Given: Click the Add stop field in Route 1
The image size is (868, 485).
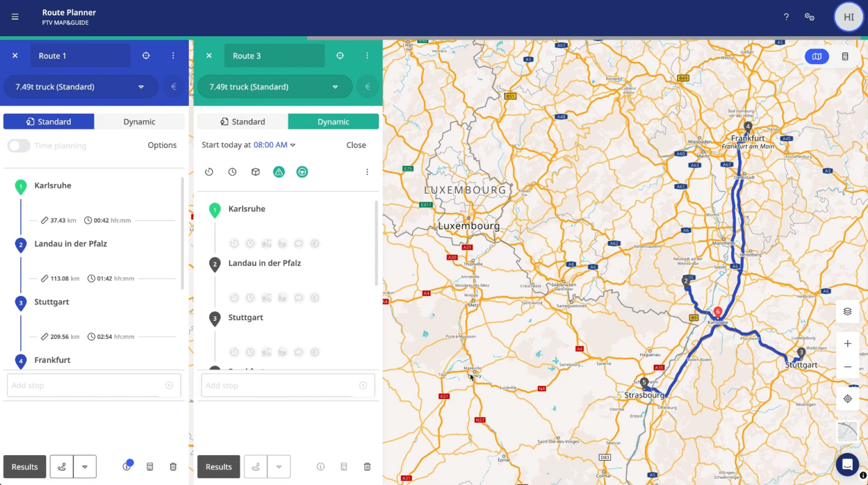Looking at the screenshot, I should [x=85, y=385].
